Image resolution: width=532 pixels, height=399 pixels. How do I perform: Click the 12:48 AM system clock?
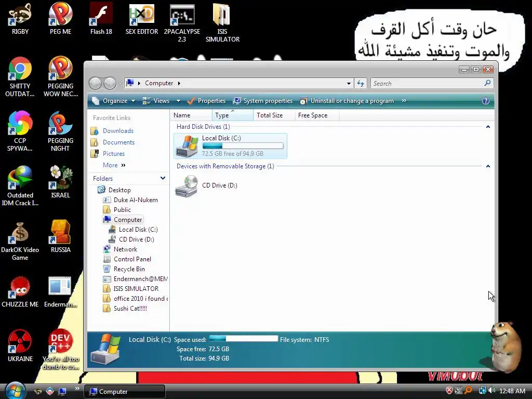click(x=512, y=391)
